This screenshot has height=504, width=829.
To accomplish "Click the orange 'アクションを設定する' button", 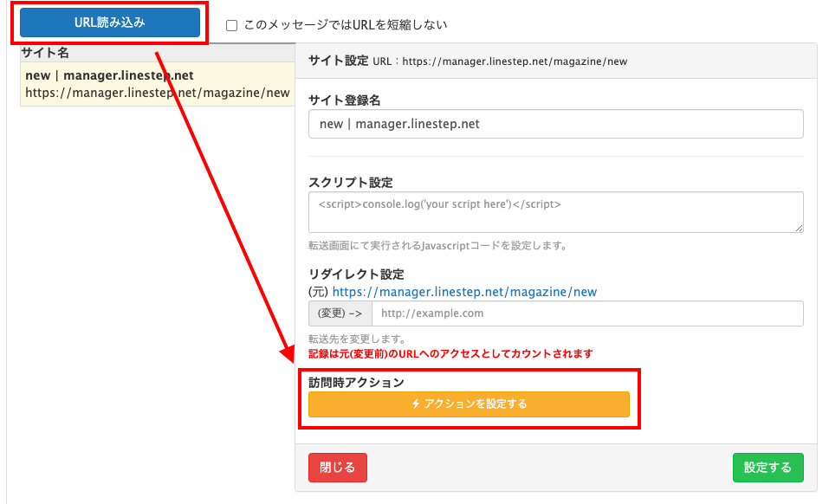I will (x=469, y=404).
